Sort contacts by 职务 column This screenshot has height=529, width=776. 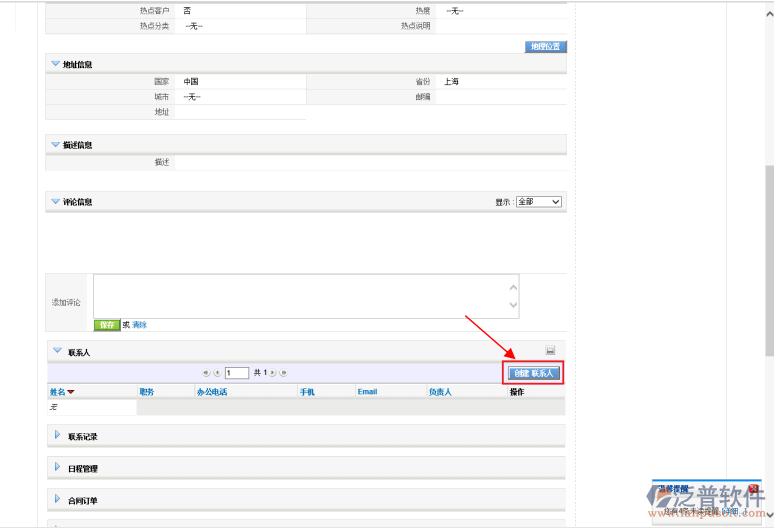coord(146,392)
